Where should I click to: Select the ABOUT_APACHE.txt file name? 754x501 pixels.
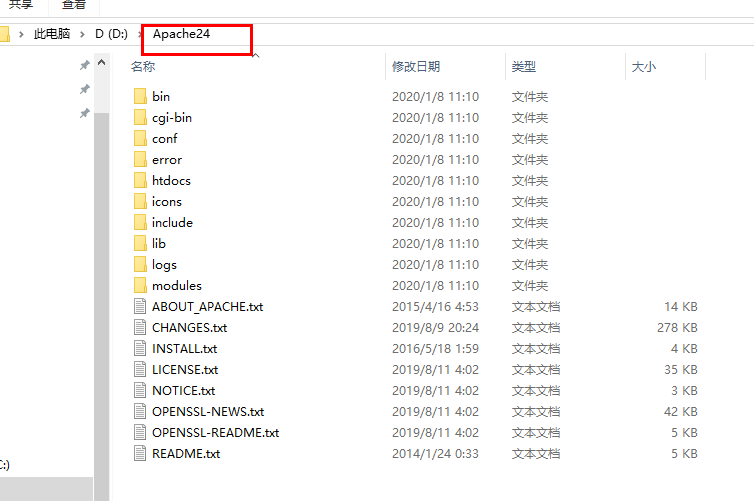(207, 306)
